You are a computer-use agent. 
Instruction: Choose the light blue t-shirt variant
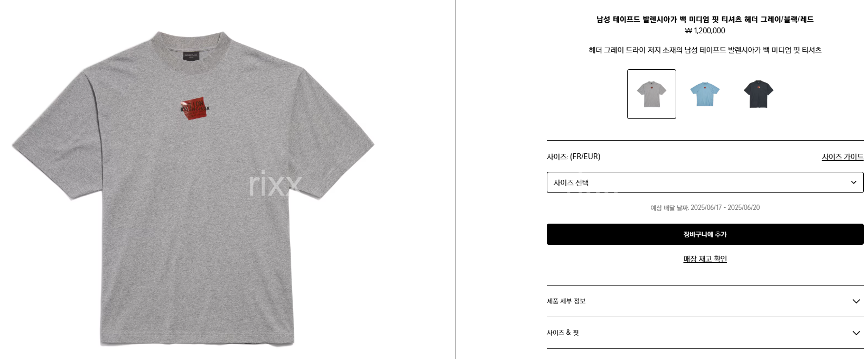point(705,94)
